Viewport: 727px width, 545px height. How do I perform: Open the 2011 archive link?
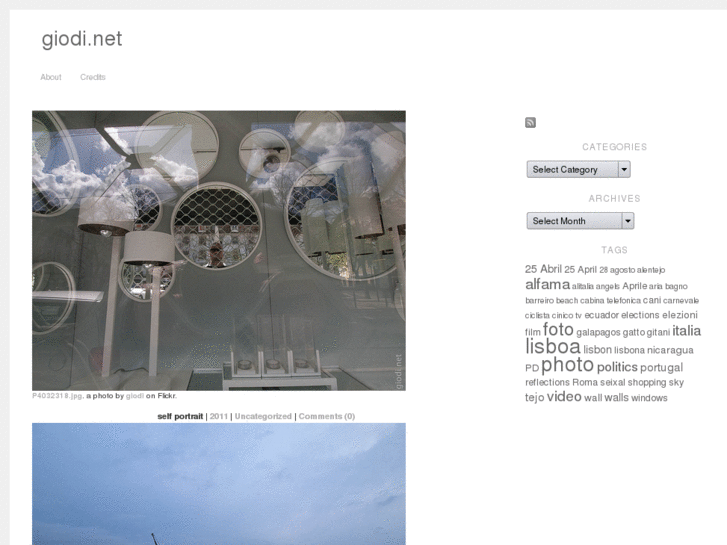(219, 416)
